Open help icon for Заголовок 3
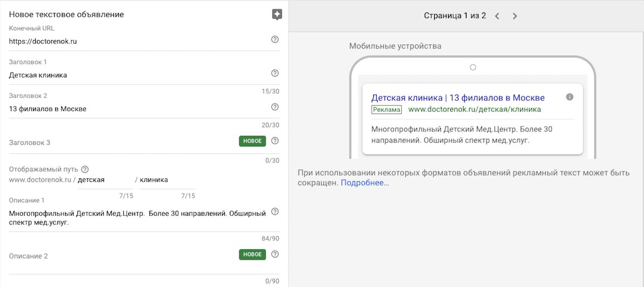The width and height of the screenshot is (644, 287). pos(275,140)
